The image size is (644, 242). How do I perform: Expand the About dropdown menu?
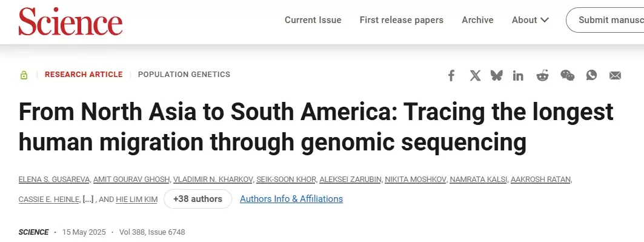tap(530, 20)
